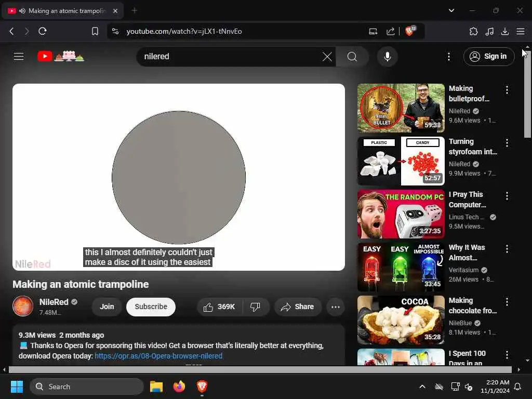This screenshot has height=399, width=532.
Task: Open NileRed channel avatar
Action: click(23, 306)
